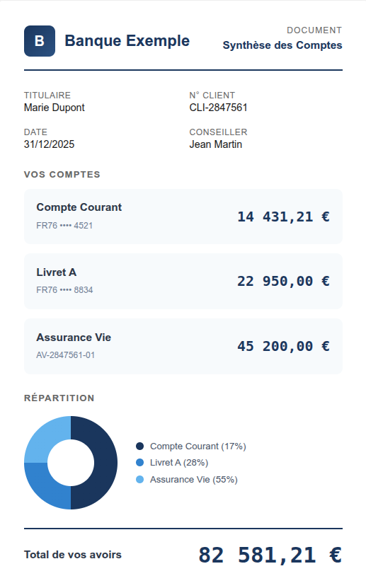Click the holder name Marie Dupont
Image resolution: width=366 pixels, height=588 pixels.
click(55, 108)
